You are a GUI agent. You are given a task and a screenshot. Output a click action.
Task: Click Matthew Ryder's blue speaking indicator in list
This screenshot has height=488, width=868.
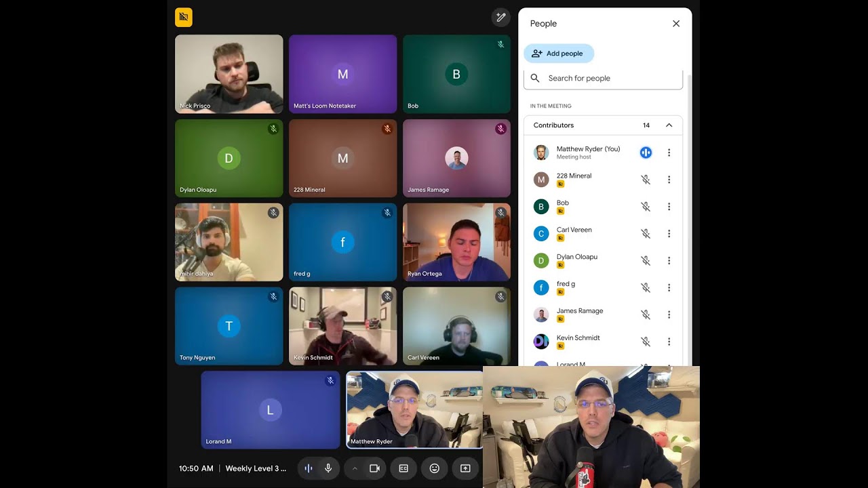coord(646,152)
